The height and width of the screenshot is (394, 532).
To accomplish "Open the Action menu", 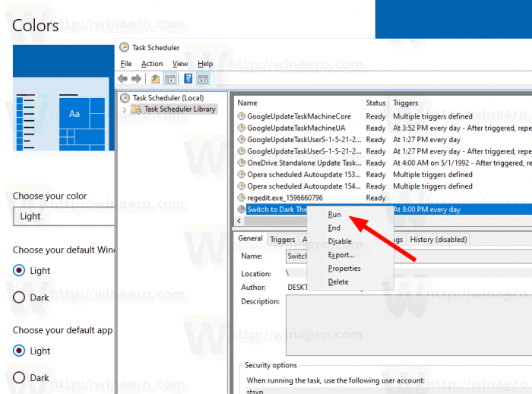I will point(152,64).
